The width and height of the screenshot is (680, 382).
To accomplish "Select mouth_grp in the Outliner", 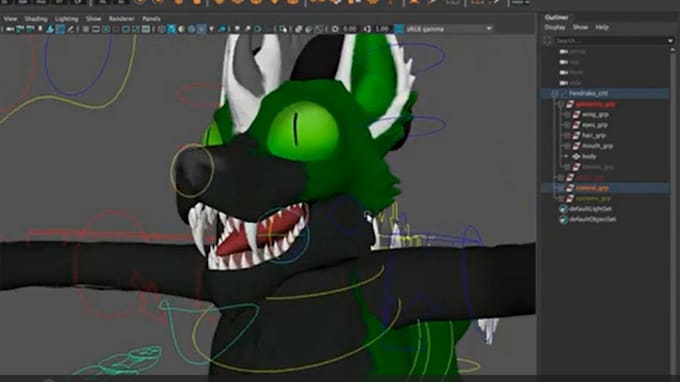I will pyautogui.click(x=597, y=146).
